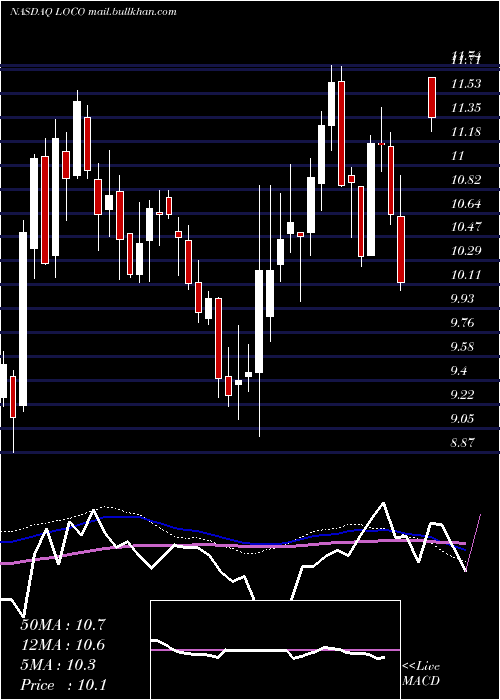The width and height of the screenshot is (500, 700).
Task: Click the 9.4 price axis label
Action: coord(460,371)
